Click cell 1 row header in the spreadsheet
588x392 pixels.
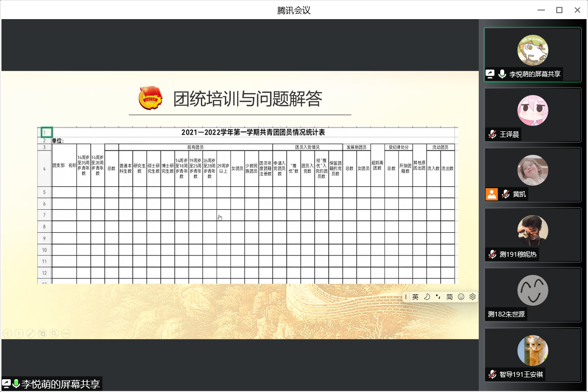pyautogui.click(x=45, y=132)
